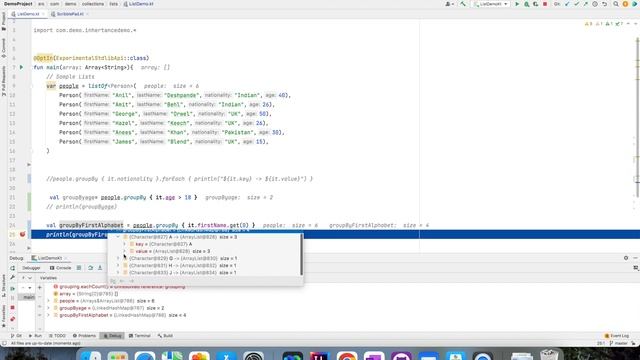
Task: Stop the running process with red square in top toolbar
Action: (545, 4)
